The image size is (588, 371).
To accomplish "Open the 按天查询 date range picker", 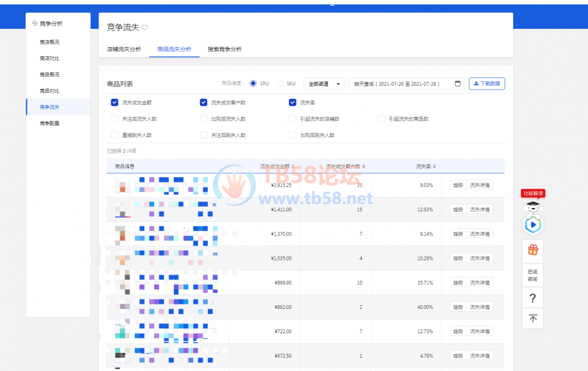I will 403,84.
